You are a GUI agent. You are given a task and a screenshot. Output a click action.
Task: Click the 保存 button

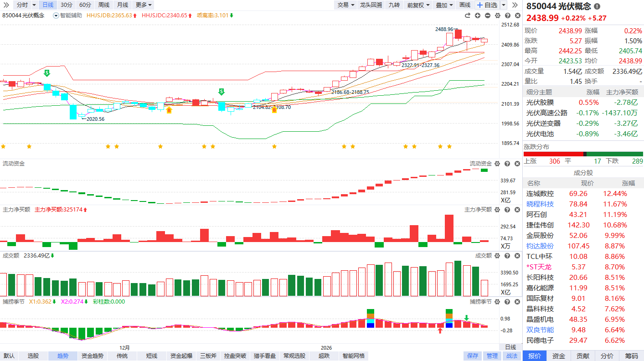473,356
